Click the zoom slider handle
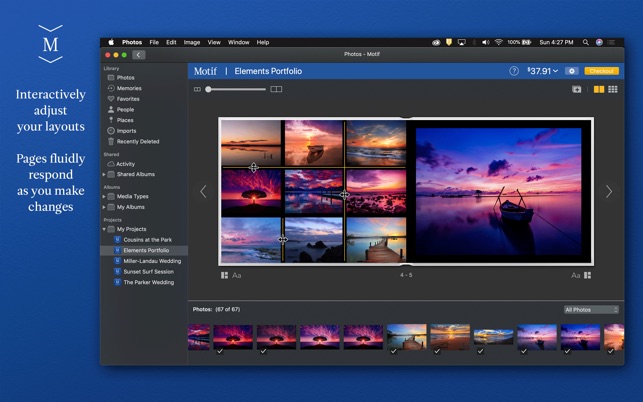 (208, 89)
